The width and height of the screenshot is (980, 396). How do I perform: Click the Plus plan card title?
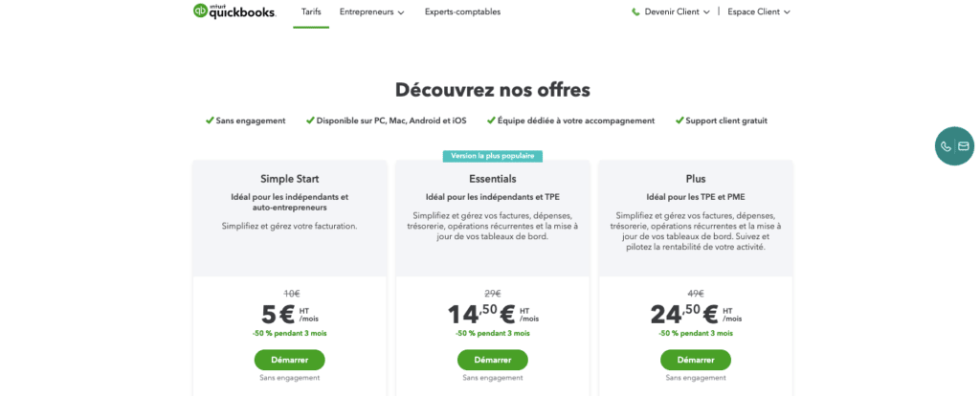click(x=696, y=179)
